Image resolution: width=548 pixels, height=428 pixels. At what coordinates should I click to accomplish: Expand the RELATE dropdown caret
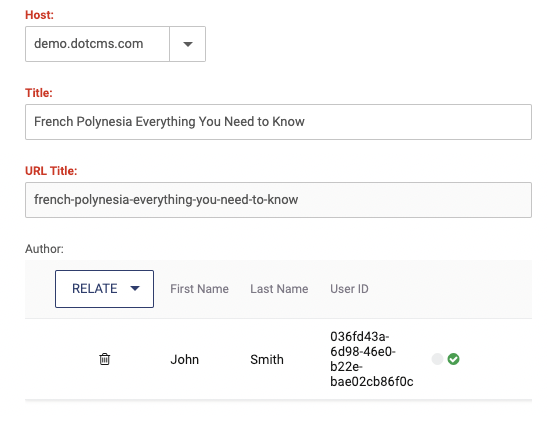click(135, 289)
